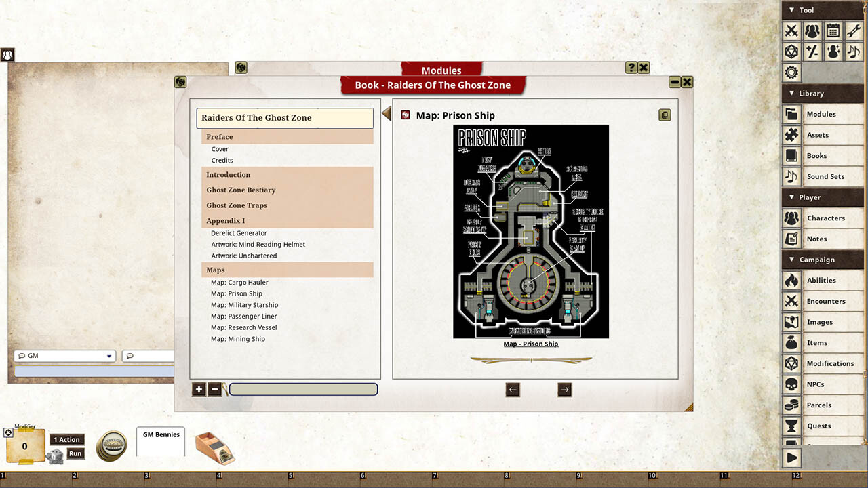The height and width of the screenshot is (488, 868).
Task: Select Map: Military Starship in the module index
Action: [x=244, y=304]
